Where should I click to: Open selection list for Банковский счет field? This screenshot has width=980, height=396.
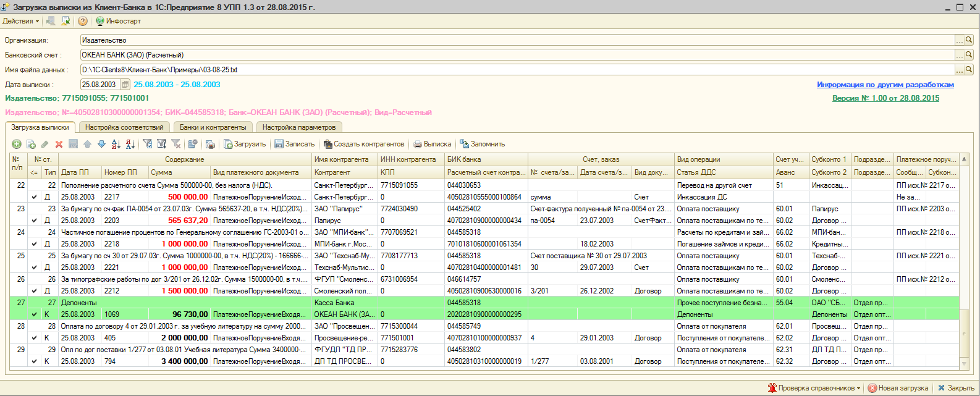tap(960, 55)
